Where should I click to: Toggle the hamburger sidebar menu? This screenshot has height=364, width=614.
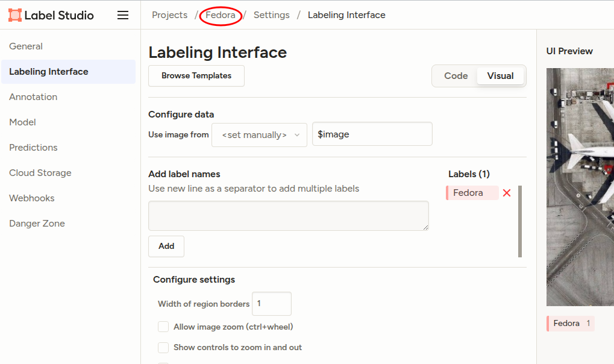(x=123, y=15)
